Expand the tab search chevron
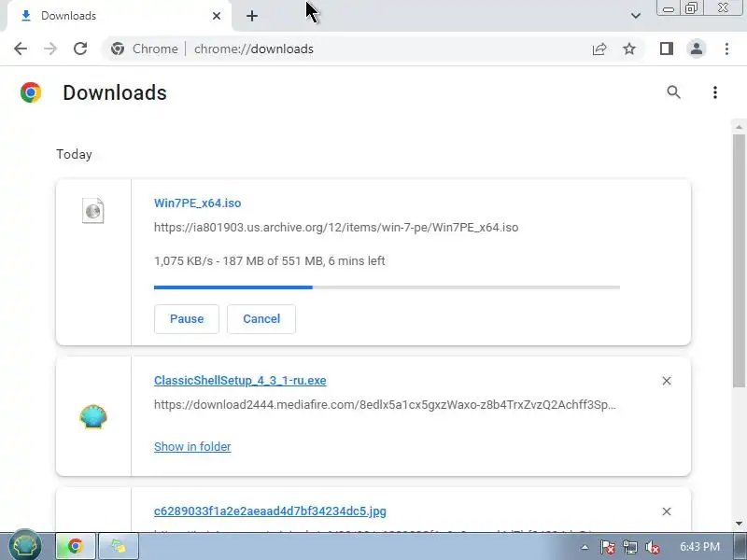This screenshot has height=560, width=747. 636,16
